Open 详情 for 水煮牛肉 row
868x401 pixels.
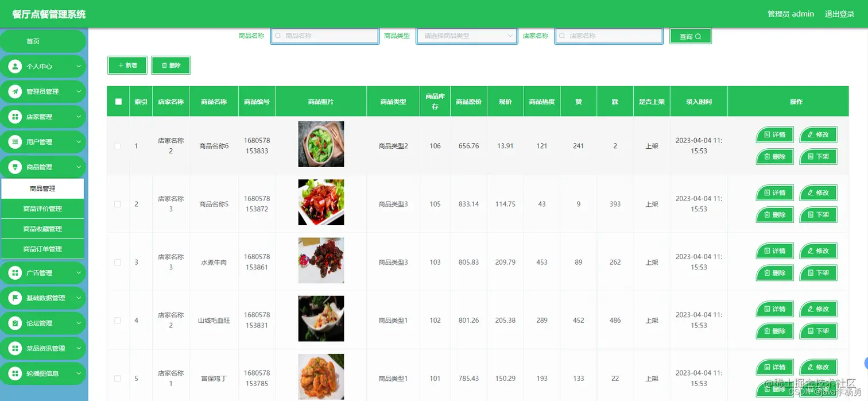[x=774, y=251]
